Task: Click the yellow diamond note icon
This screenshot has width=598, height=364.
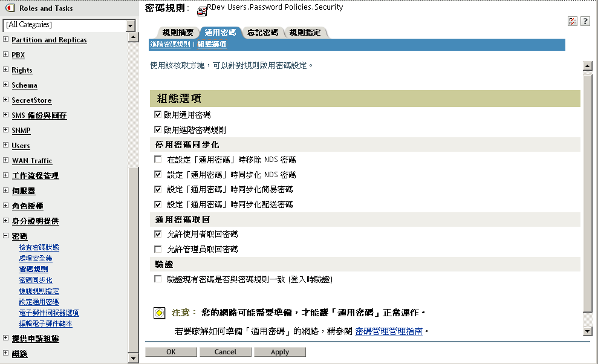Action: tap(160, 313)
